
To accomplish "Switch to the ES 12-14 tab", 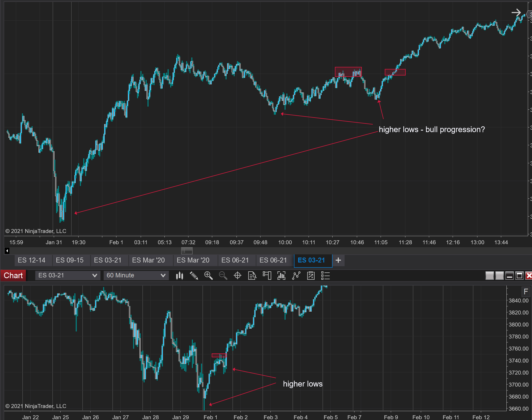I will 32,260.
